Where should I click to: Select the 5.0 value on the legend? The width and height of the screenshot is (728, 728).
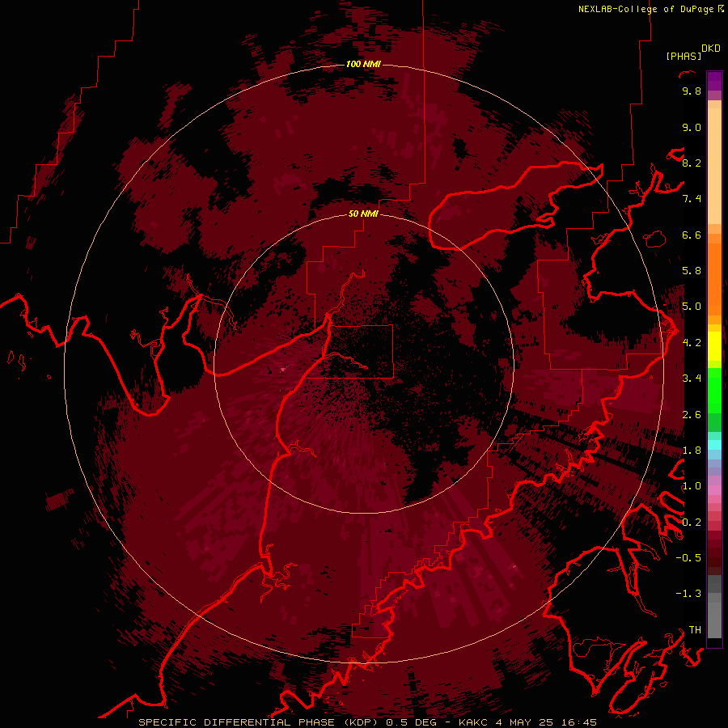click(x=692, y=307)
